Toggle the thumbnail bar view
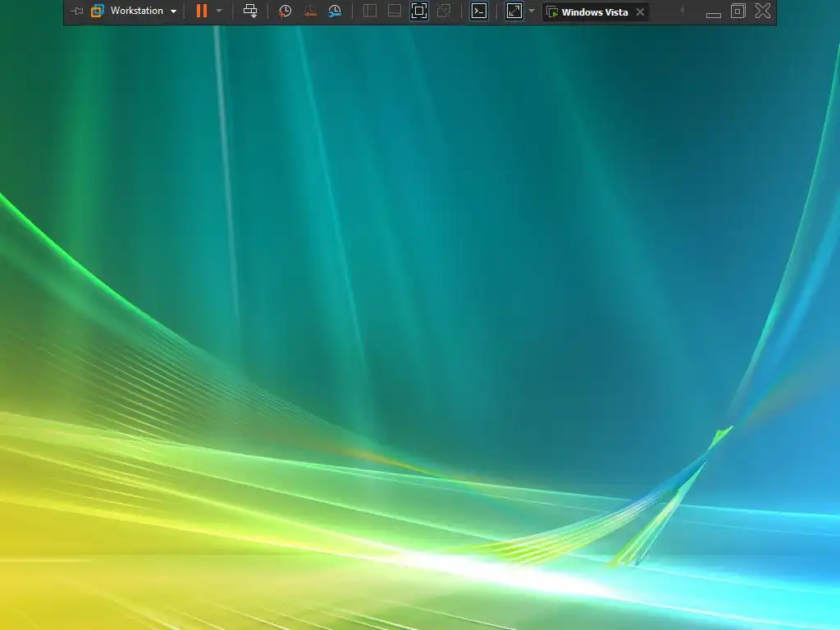The image size is (840, 630). point(395,11)
